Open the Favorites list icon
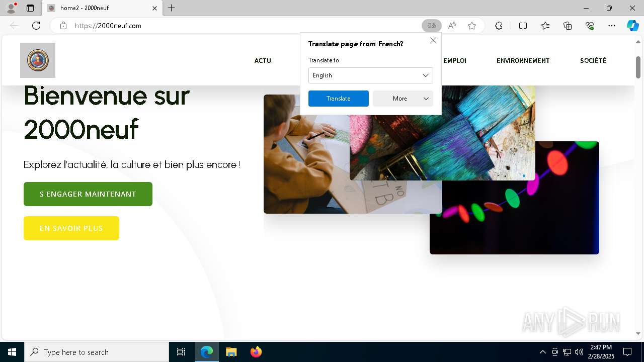Screen dimensions: 644x362 (545, 26)
